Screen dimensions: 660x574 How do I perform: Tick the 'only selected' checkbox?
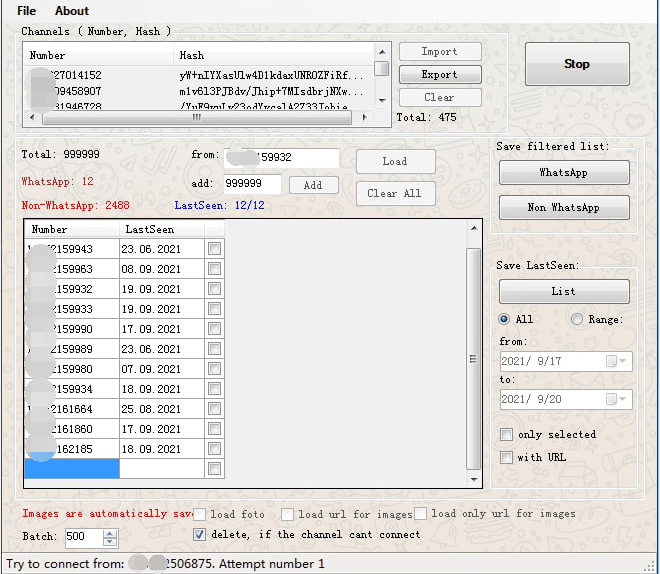coord(506,434)
